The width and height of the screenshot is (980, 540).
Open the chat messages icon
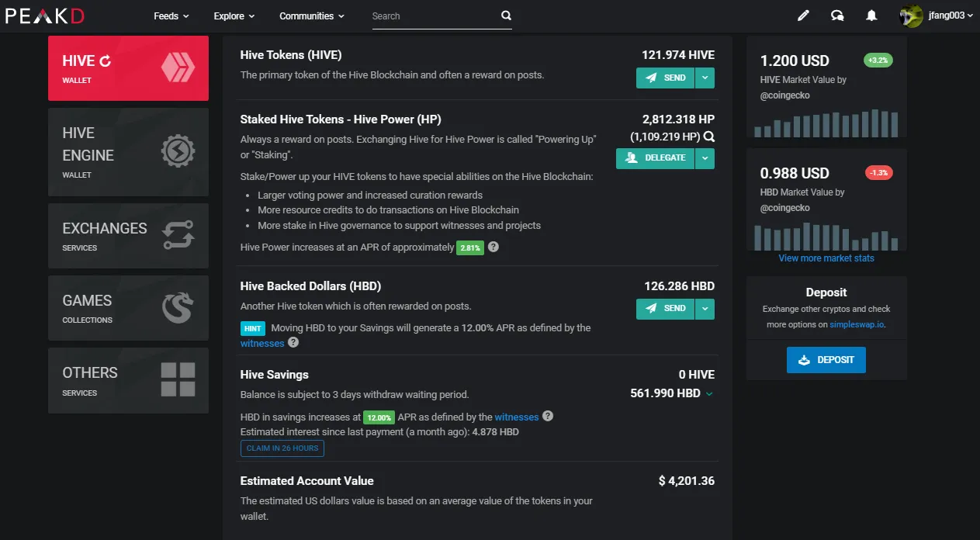[837, 16]
